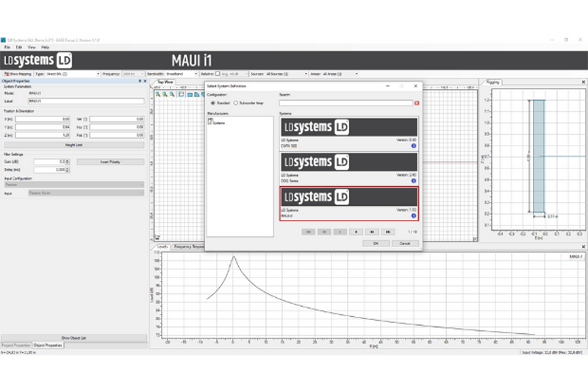Select the Subwoofer Array radio button
The width and height of the screenshot is (588, 392).
(x=235, y=103)
